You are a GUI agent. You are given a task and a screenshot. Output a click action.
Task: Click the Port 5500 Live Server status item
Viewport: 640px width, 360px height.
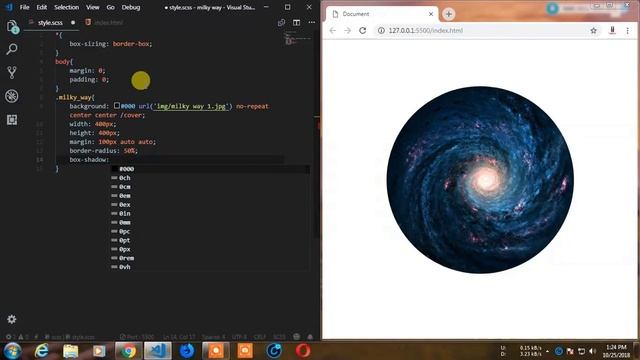click(137, 337)
